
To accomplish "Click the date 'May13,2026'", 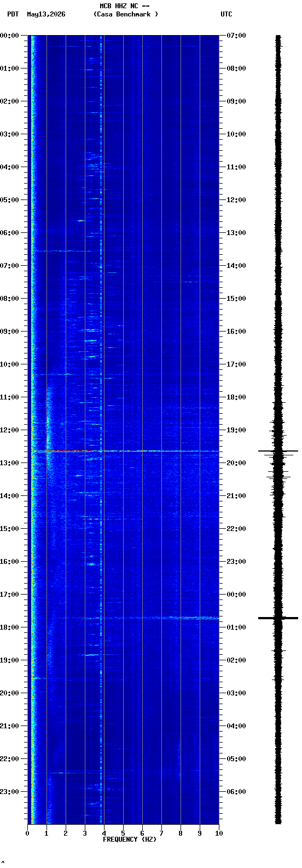I will point(46,14).
